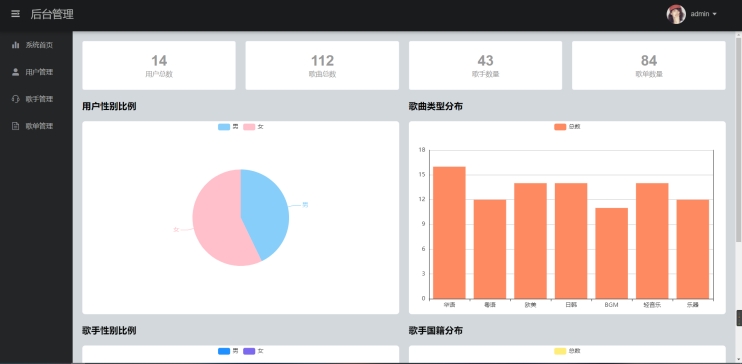Open the admin account dropdown
The image size is (742, 364).
coord(703,14)
